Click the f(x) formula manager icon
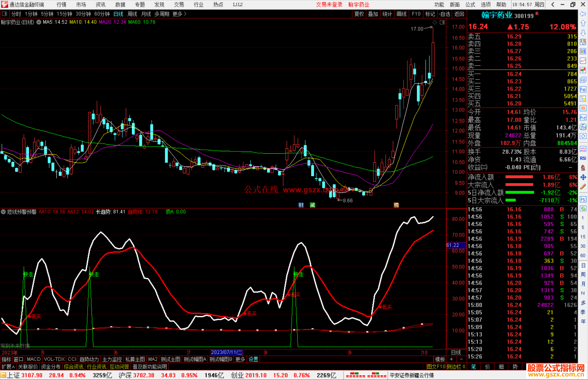Viewport: 588px width, 380px height. tap(583, 127)
